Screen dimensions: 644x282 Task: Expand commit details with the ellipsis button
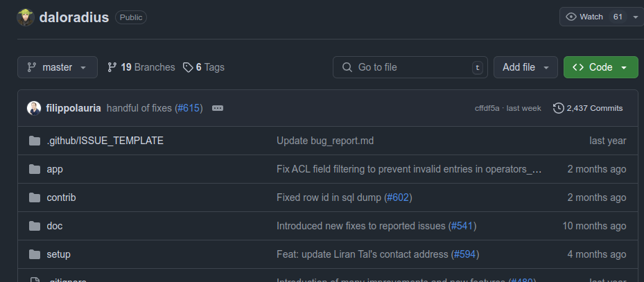(218, 108)
